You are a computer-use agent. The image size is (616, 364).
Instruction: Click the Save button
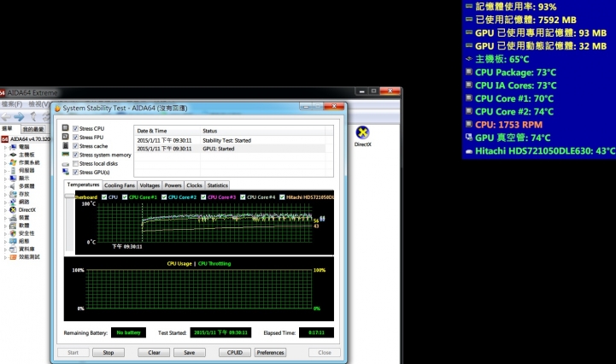190,353
